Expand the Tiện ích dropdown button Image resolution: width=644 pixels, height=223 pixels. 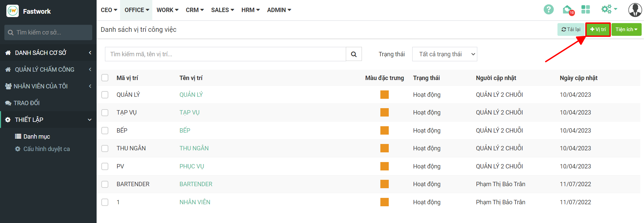(x=626, y=29)
